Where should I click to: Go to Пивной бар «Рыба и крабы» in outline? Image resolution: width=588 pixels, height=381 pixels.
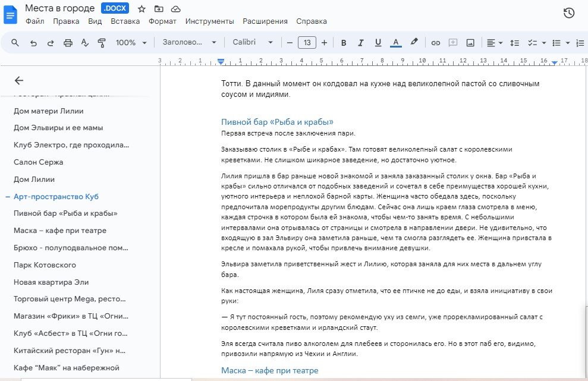tap(65, 213)
